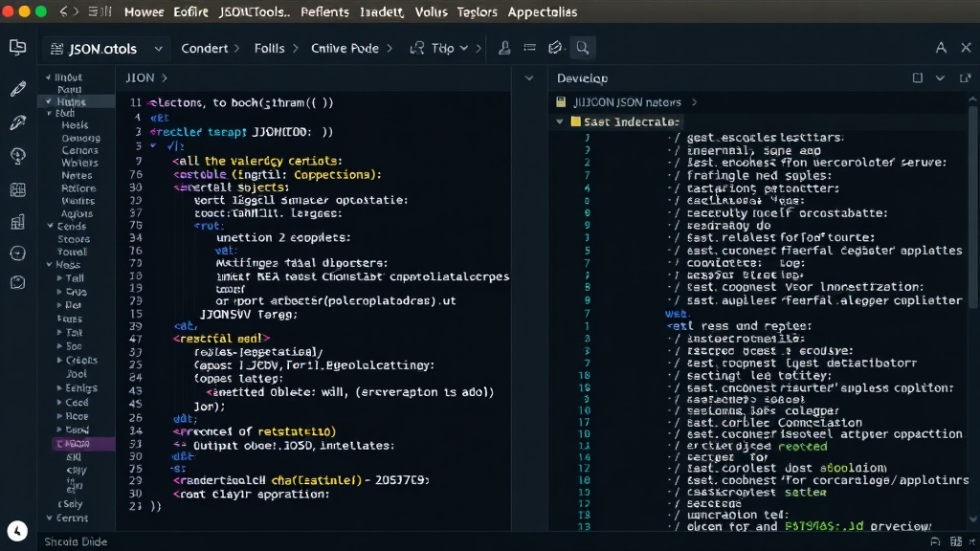
Task: Open search with the magnifier icon
Action: [583, 48]
